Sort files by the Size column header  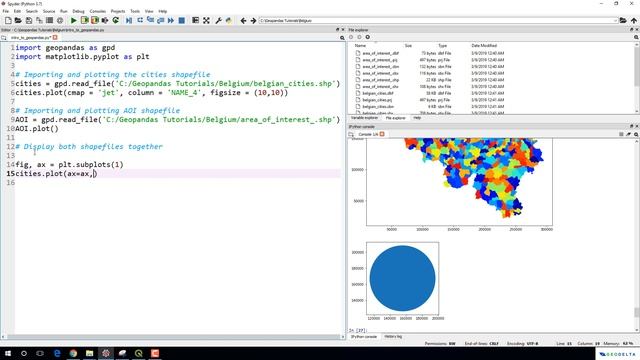click(x=408, y=46)
